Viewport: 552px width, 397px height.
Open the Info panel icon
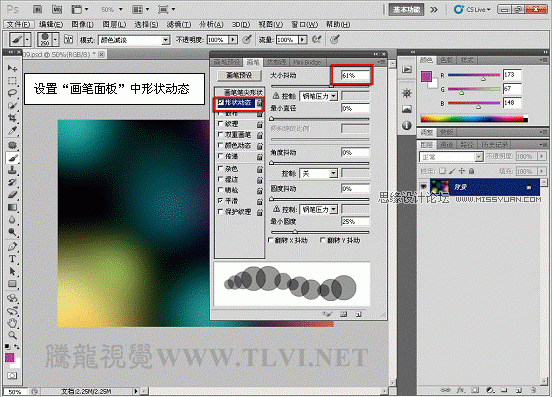point(407,125)
